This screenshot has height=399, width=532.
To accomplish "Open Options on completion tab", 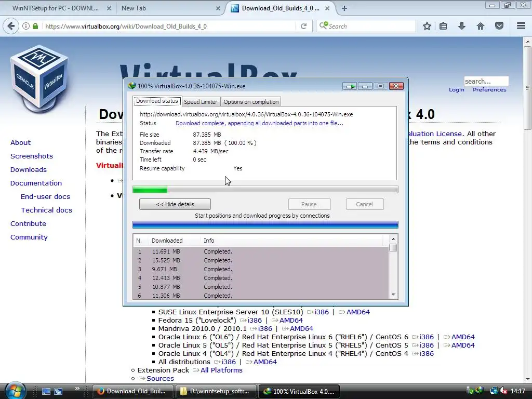I will coord(251,102).
